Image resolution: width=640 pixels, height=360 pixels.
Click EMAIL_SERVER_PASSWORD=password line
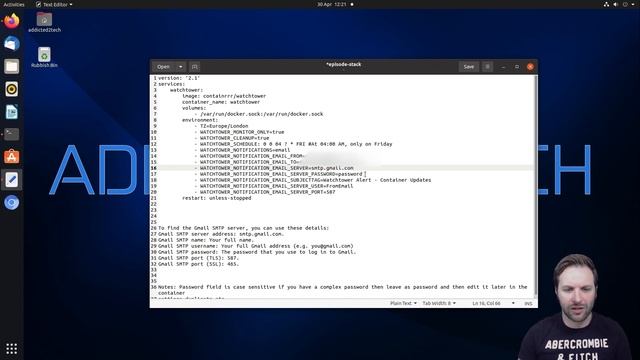(x=278, y=174)
